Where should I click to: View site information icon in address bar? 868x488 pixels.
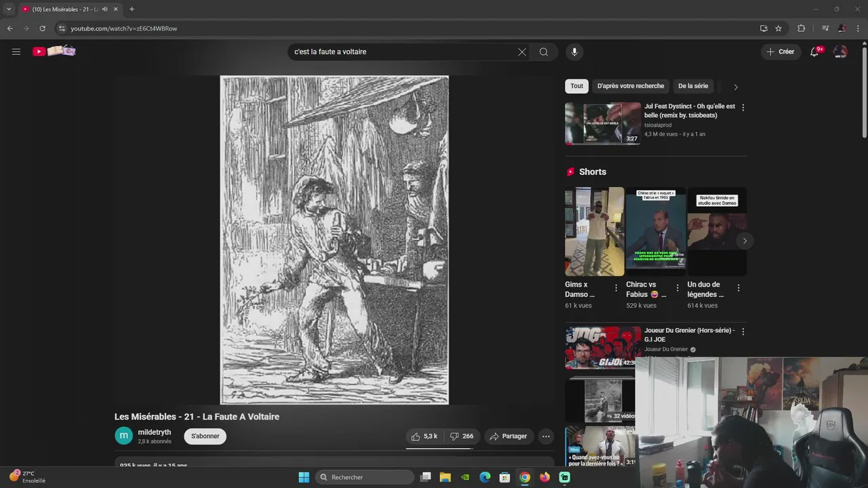62,28
